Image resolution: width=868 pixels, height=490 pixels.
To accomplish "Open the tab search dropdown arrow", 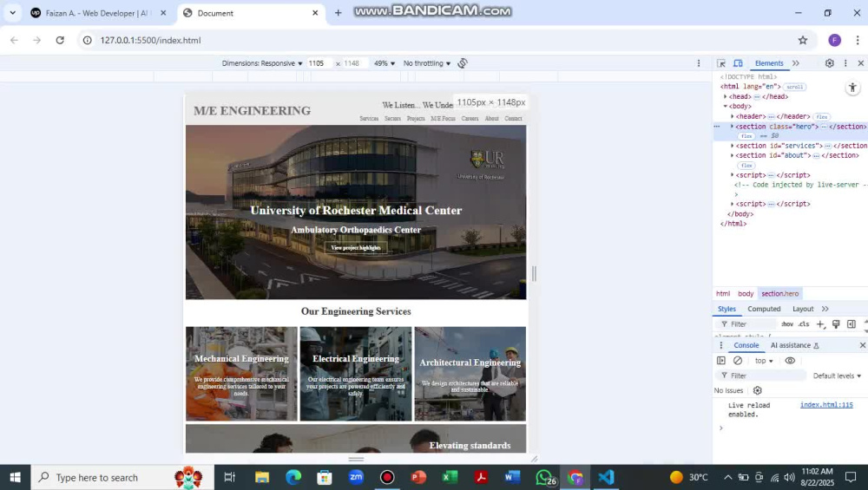I will [x=12, y=13].
